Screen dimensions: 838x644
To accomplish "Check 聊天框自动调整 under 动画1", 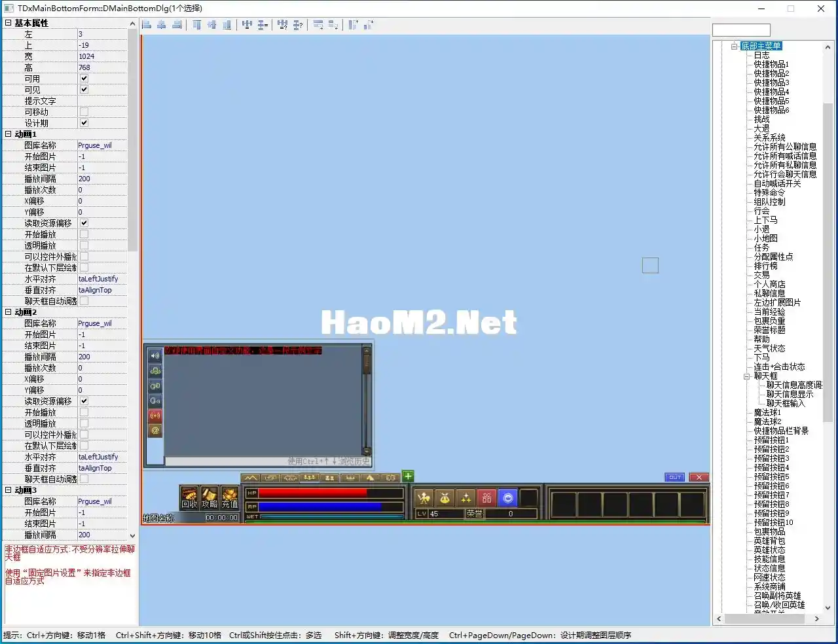I will coord(84,301).
